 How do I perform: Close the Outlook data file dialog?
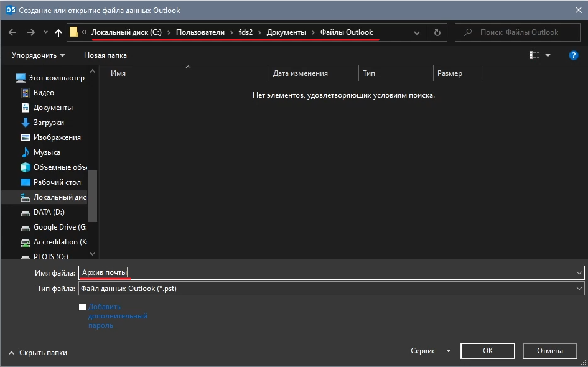click(x=578, y=10)
